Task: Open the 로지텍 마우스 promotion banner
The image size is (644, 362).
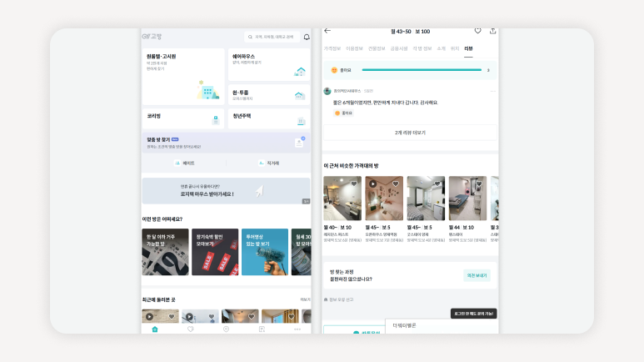Action: pos(227,191)
